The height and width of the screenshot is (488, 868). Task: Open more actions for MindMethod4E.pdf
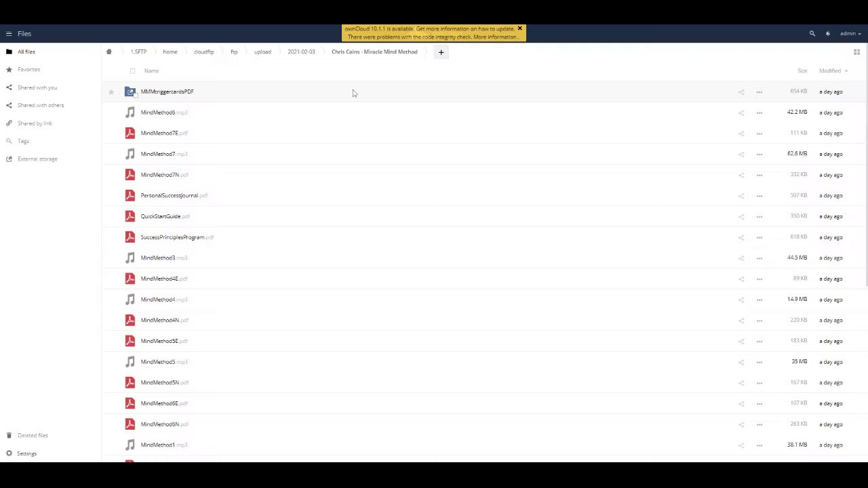point(759,279)
